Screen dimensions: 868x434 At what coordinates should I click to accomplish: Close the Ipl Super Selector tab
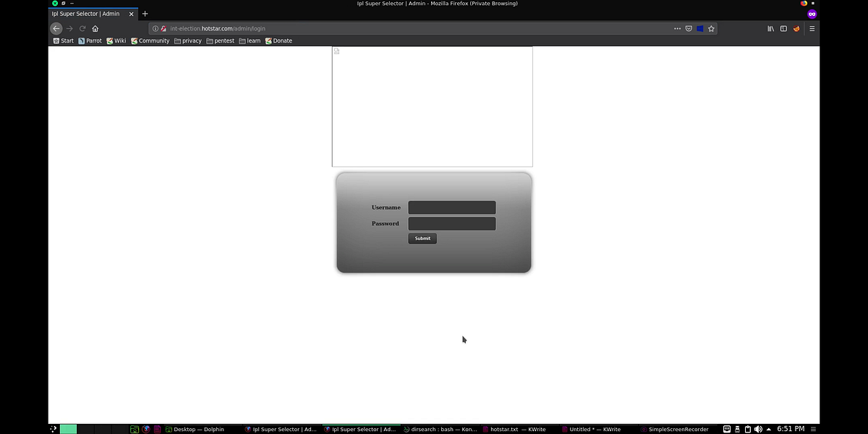[131, 14]
